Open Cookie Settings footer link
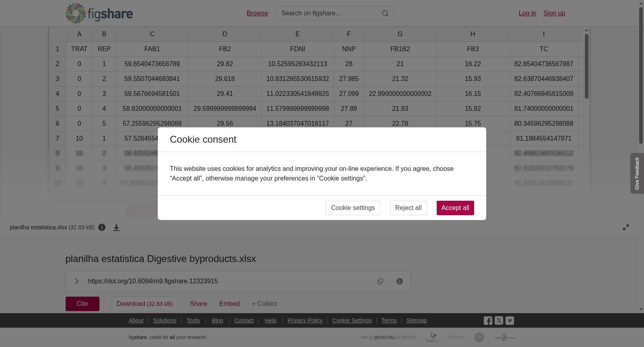644x347 pixels. [x=352, y=320]
